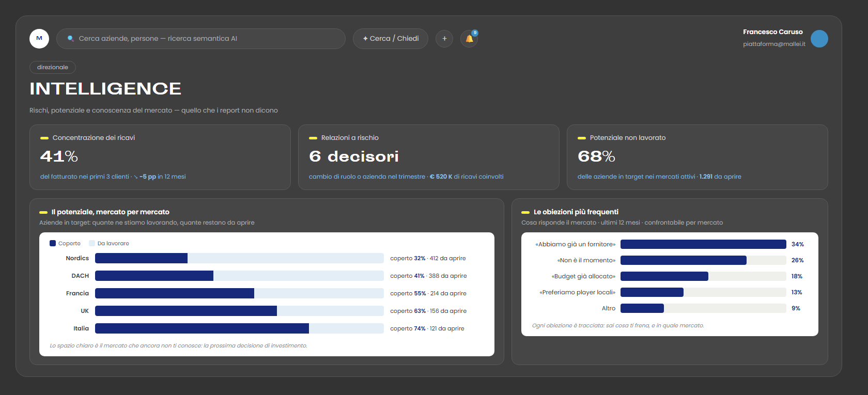The width and height of the screenshot is (868, 395).
Task: Click the Francia coverage bar
Action: 239,293
